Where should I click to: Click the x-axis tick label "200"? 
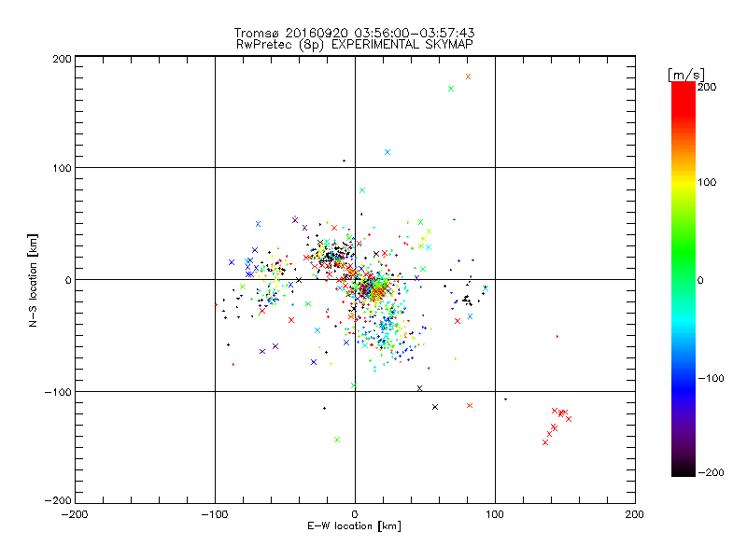coord(635,514)
